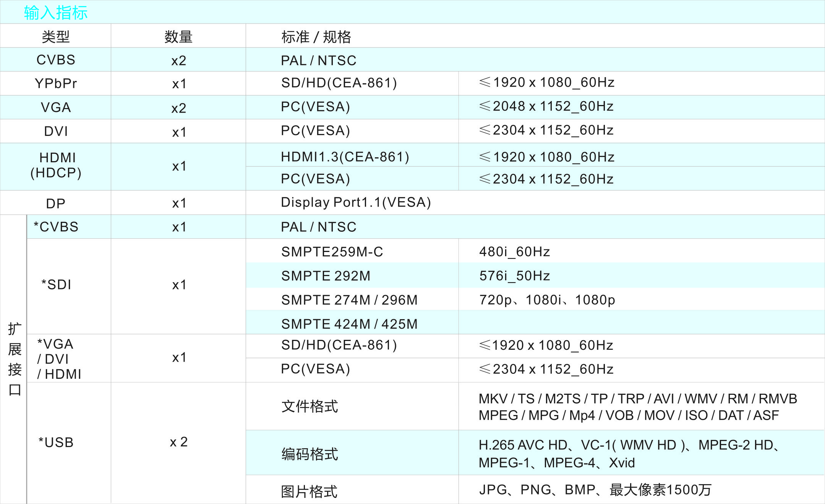
Task: Select the 类型 column header
Action: (56, 37)
